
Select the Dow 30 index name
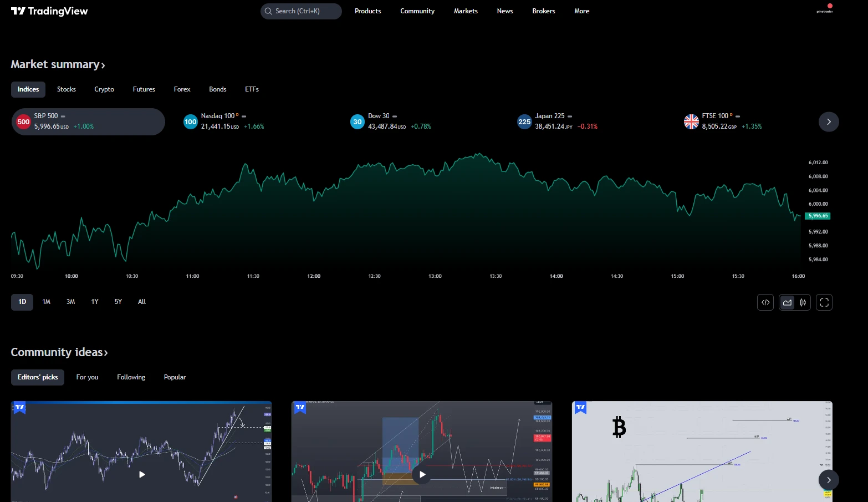pyautogui.click(x=379, y=116)
